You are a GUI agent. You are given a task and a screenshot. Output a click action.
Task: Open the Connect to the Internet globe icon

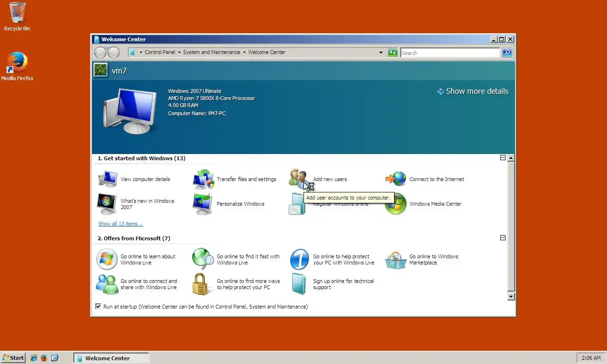coord(396,179)
